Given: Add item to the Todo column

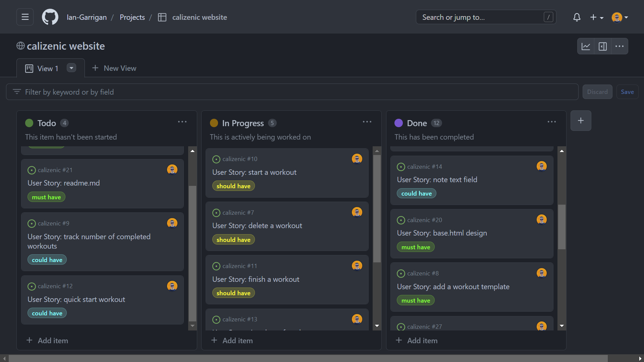Looking at the screenshot, I should point(47,341).
